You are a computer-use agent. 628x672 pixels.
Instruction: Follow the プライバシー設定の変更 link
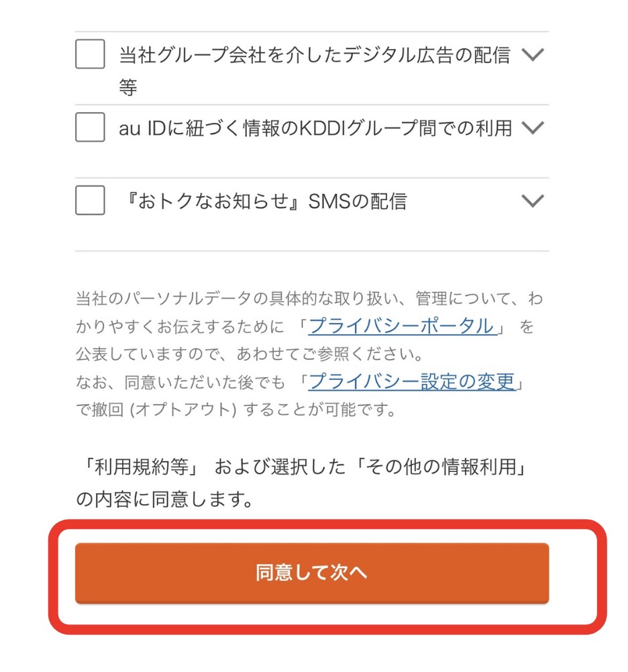coord(412,381)
